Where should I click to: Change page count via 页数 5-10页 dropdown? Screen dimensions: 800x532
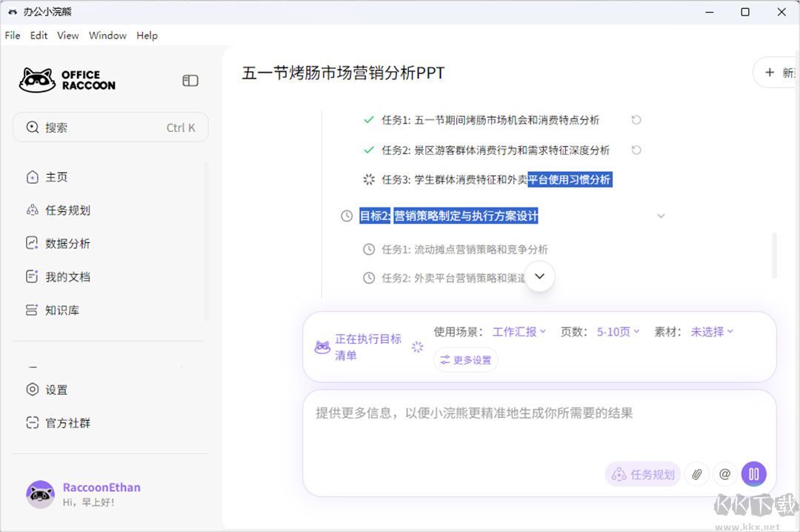(618, 332)
